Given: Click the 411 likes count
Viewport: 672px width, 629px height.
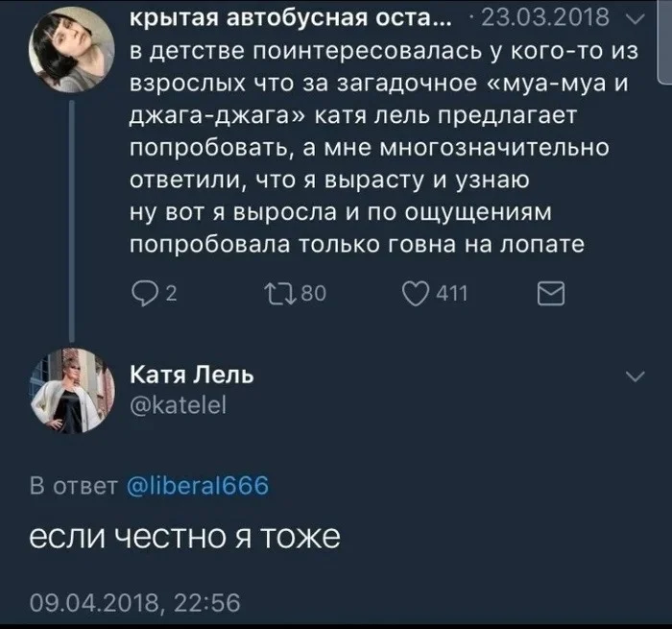Looking at the screenshot, I should tap(451, 296).
